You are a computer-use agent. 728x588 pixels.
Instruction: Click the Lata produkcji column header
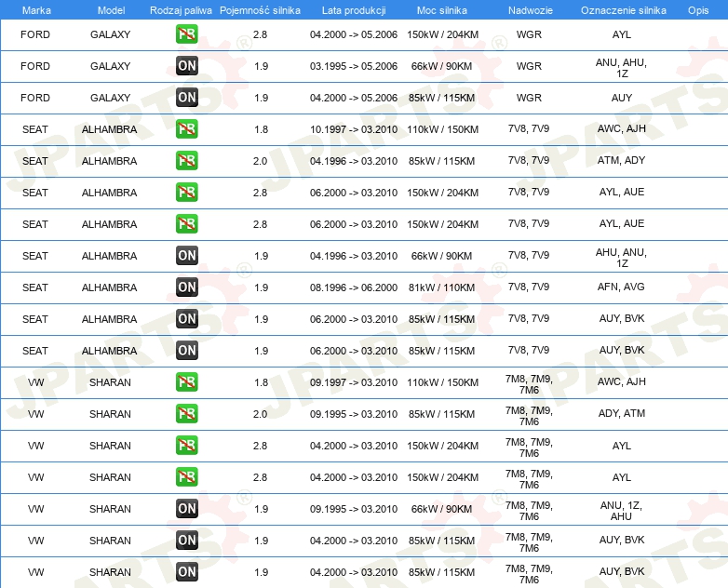(354, 10)
